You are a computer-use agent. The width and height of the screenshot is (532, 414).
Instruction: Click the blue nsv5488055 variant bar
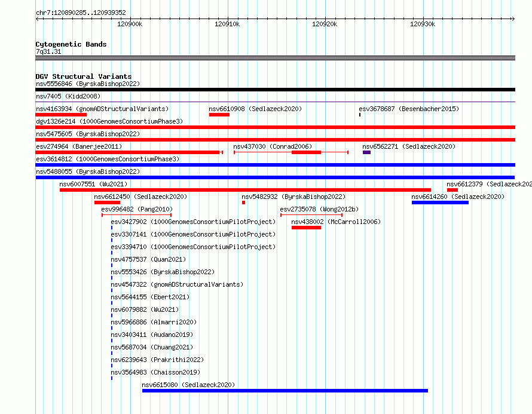(275, 177)
